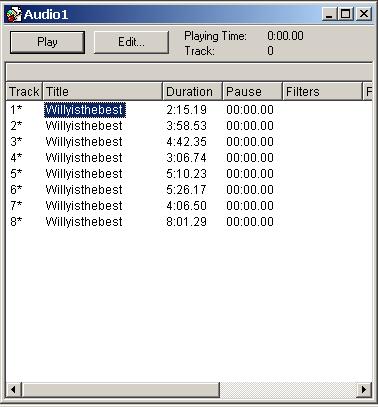The height and width of the screenshot is (407, 378).
Task: Select the Willyisthebest title in row 2*
Action: (x=84, y=126)
